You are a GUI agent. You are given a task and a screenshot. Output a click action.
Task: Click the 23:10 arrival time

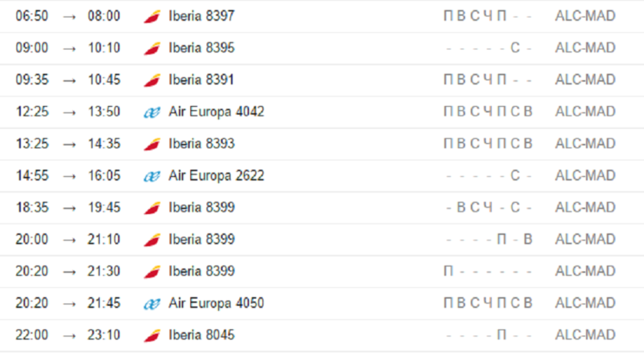(104, 335)
